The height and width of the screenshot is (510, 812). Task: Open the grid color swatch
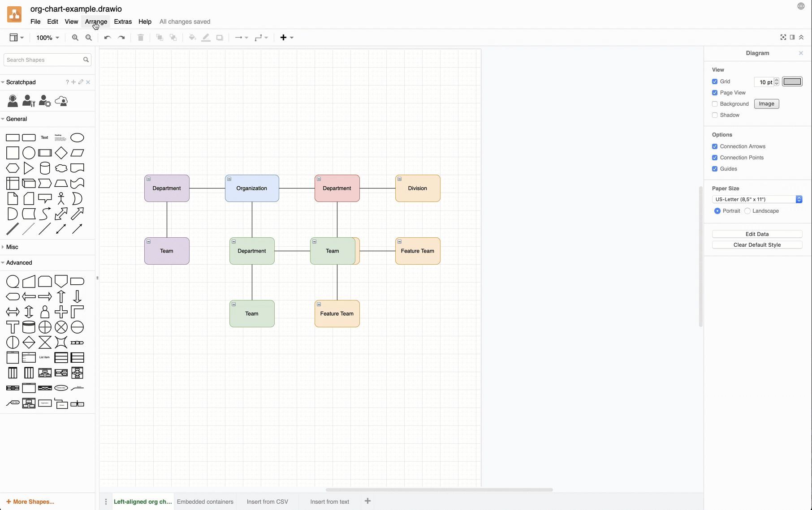coord(793,81)
